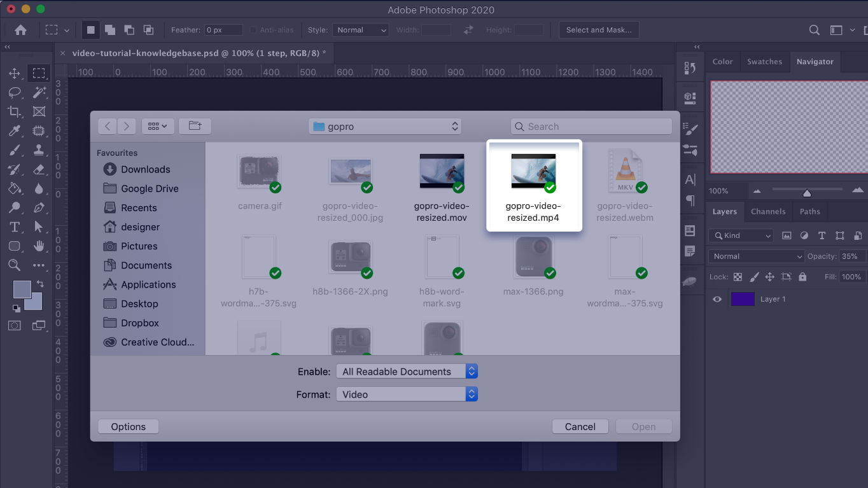Reset default foreground and background colors

[16, 309]
